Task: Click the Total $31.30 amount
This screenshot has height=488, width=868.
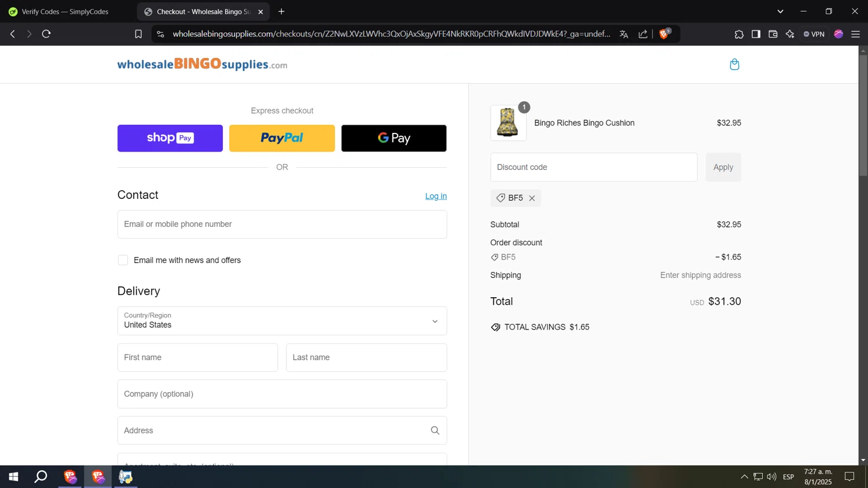Action: tap(724, 301)
